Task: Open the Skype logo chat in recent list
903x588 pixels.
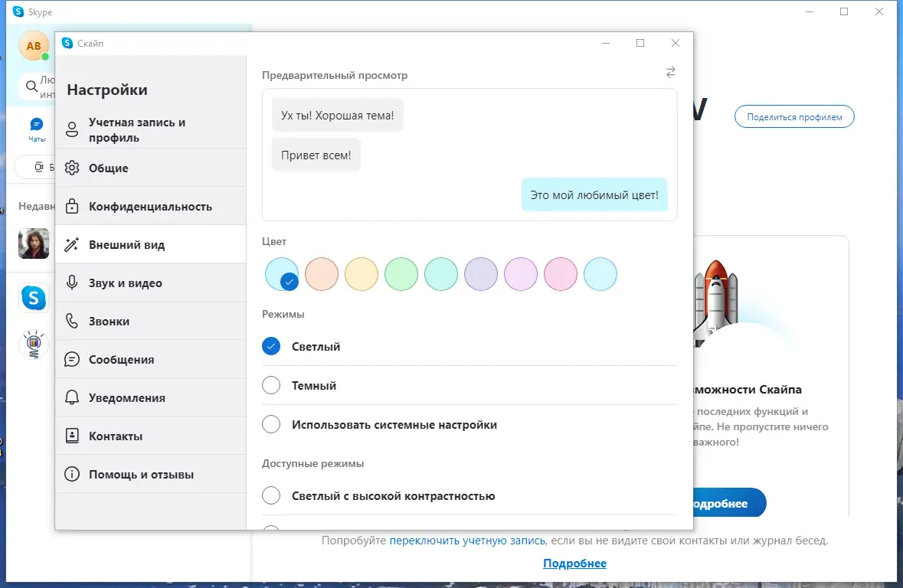Action: coord(34,299)
